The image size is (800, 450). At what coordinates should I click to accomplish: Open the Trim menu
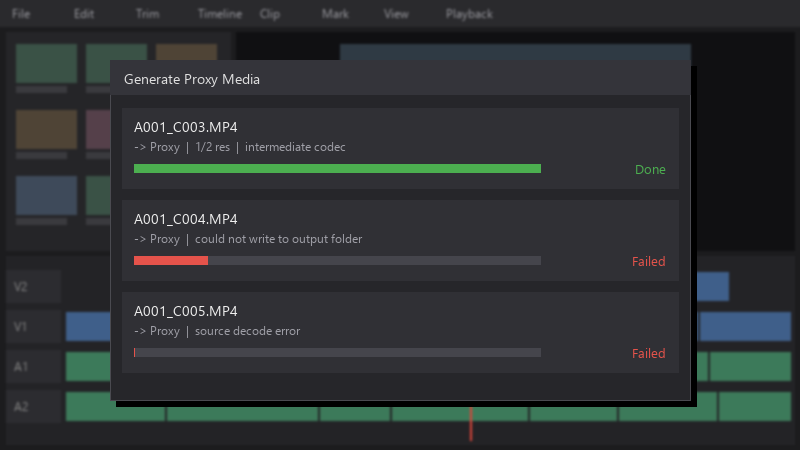pos(147,14)
